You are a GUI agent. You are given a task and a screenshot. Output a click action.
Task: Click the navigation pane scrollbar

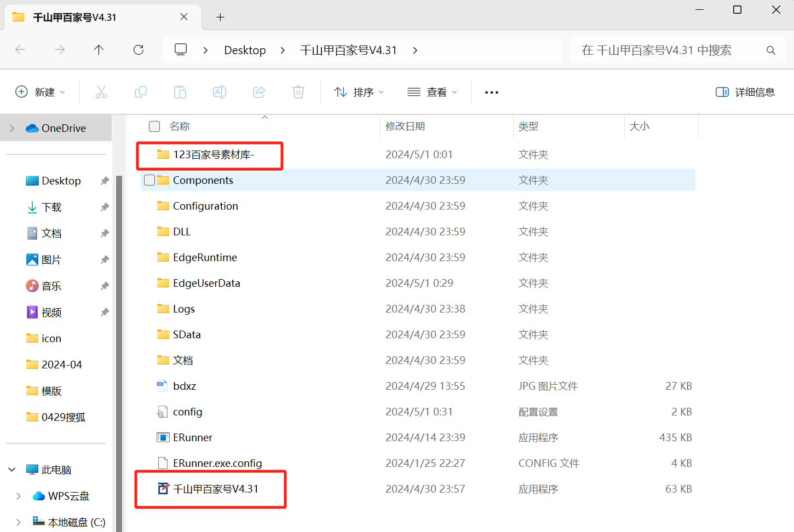pyautogui.click(x=119, y=353)
